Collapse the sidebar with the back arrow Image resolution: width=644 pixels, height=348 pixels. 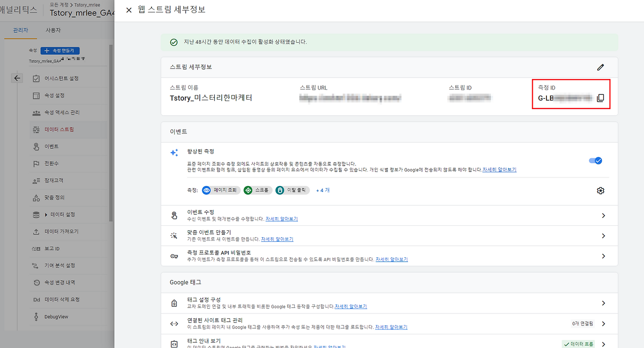click(17, 77)
